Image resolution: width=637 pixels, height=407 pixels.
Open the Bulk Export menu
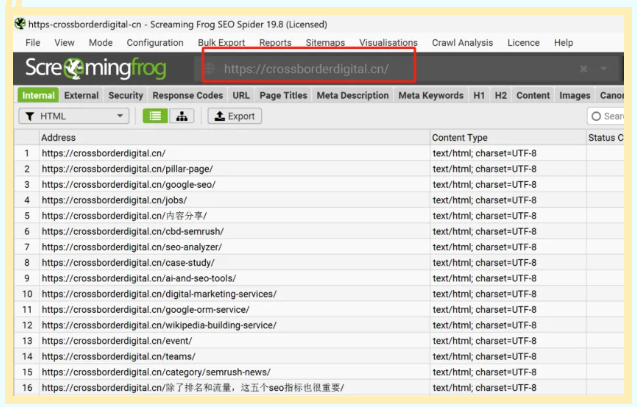221,43
